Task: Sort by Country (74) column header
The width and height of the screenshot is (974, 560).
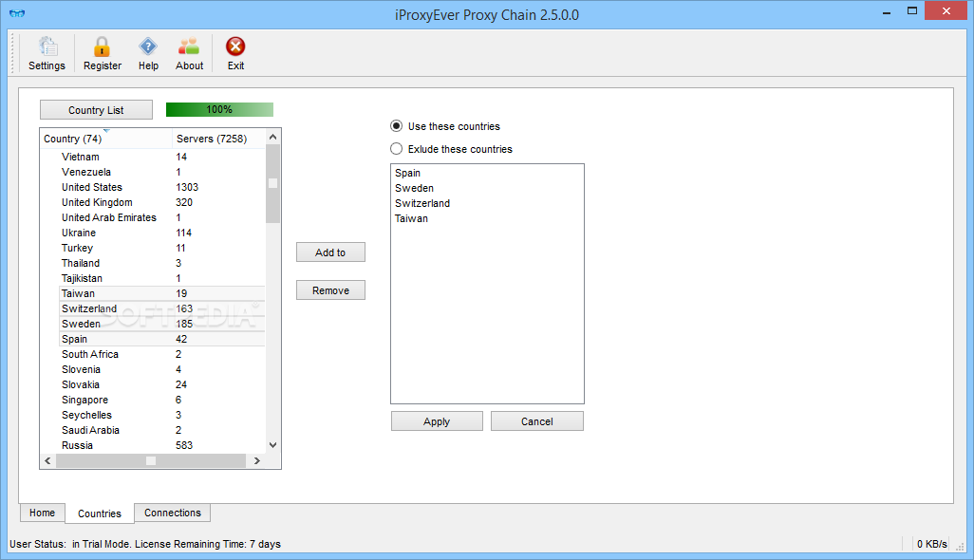Action: (x=105, y=140)
